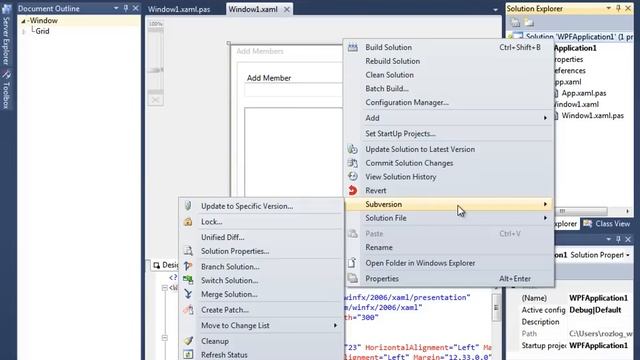
Task: Close the Window1.xaml tab
Action: [287, 9]
